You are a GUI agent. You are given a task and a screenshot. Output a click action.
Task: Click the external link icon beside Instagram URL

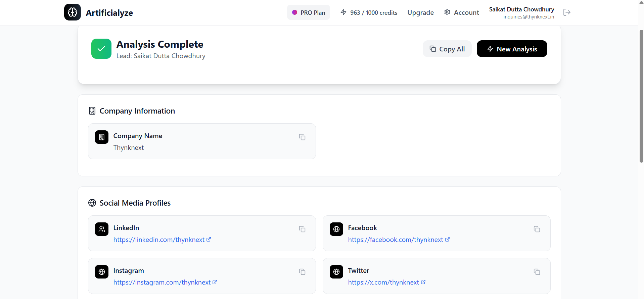[x=215, y=282]
